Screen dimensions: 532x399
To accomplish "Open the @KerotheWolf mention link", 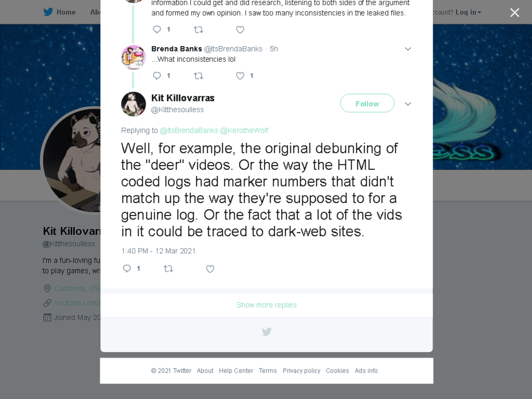I will click(244, 130).
